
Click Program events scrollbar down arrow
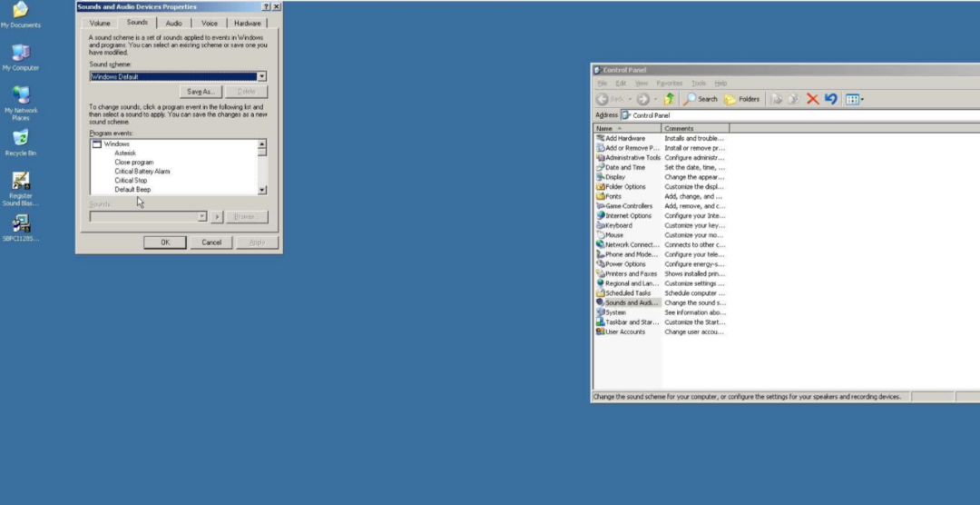[x=262, y=190]
